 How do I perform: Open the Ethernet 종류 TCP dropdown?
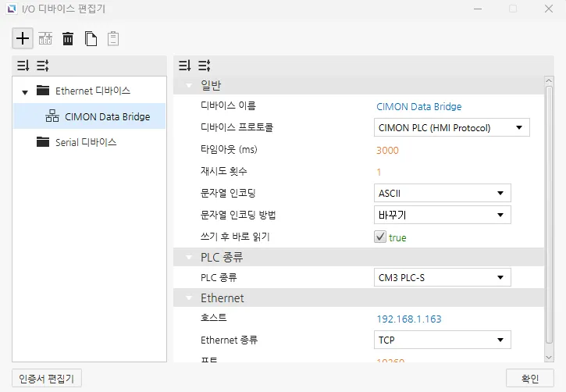click(x=442, y=340)
